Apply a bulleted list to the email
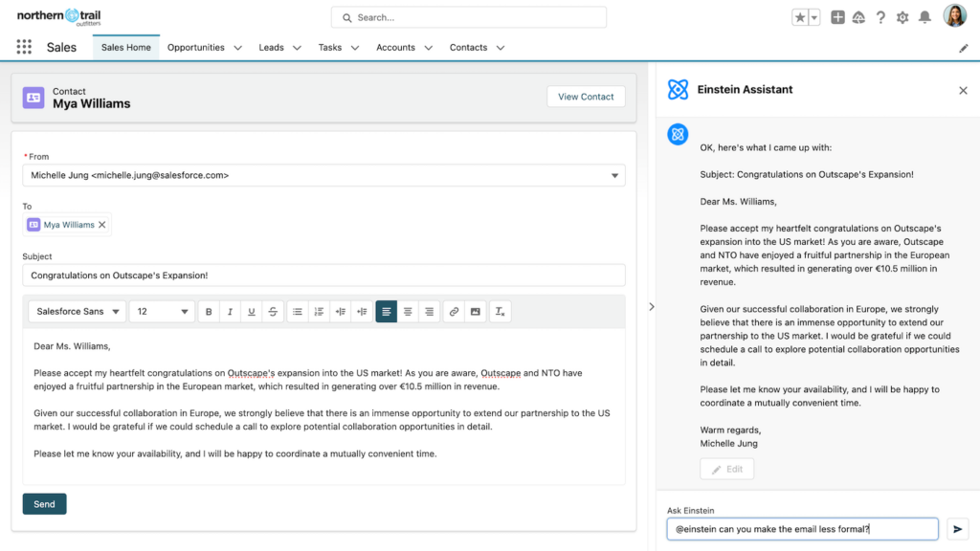Screen dimensions: 980x551 [x=296, y=311]
